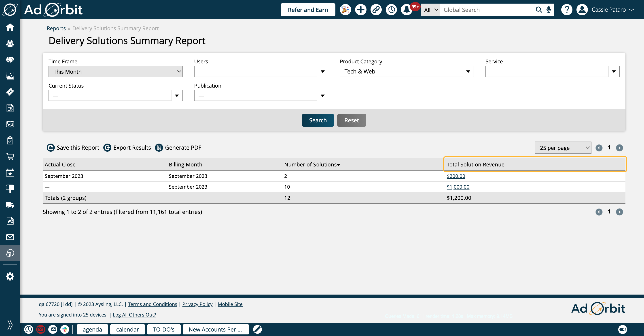Expand the Publication dropdown selector

[x=323, y=95]
